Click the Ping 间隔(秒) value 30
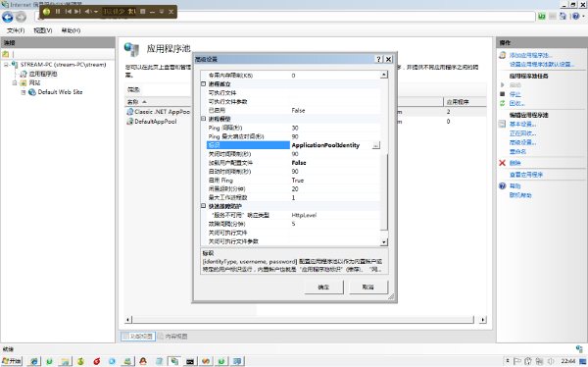This screenshot has width=588, height=367. tap(295, 128)
